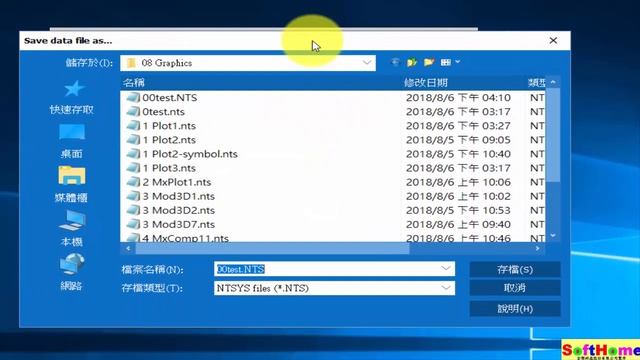Image resolution: width=640 pixels, height=360 pixels.
Task: Click the date 2018/8/6 上午 10:02
Action: coord(458,196)
